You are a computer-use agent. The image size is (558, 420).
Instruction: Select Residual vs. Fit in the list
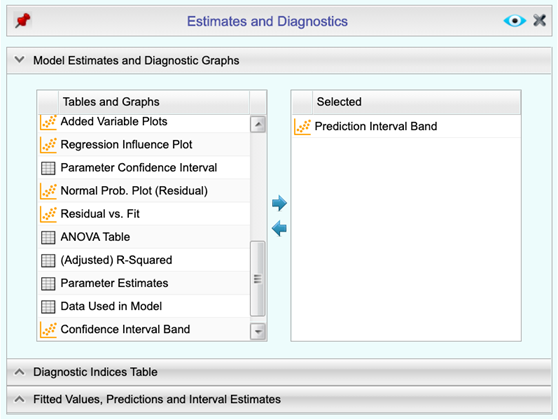(144, 214)
